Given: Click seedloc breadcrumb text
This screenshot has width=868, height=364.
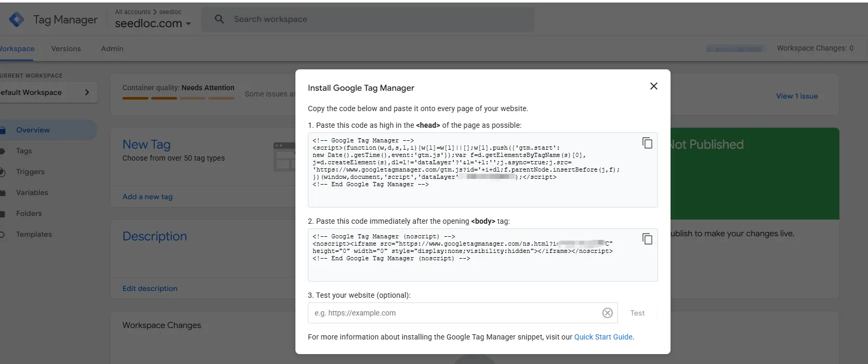Looking at the screenshot, I should click(x=170, y=12).
